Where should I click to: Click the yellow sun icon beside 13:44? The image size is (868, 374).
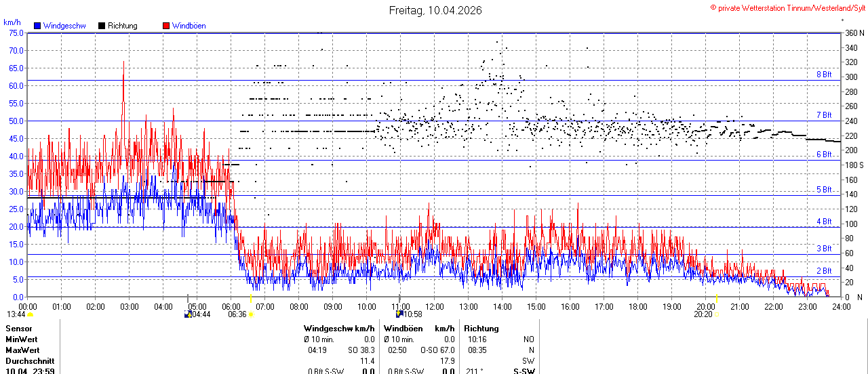[31, 314]
